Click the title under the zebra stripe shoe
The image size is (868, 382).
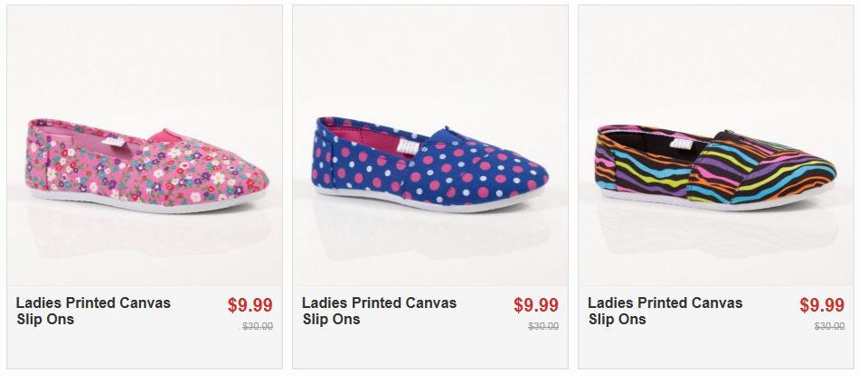(x=665, y=311)
